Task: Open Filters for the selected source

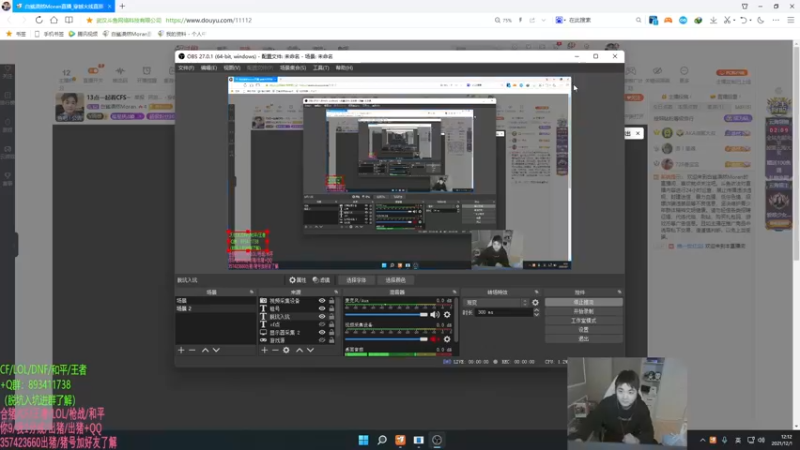Action: click(x=321, y=280)
